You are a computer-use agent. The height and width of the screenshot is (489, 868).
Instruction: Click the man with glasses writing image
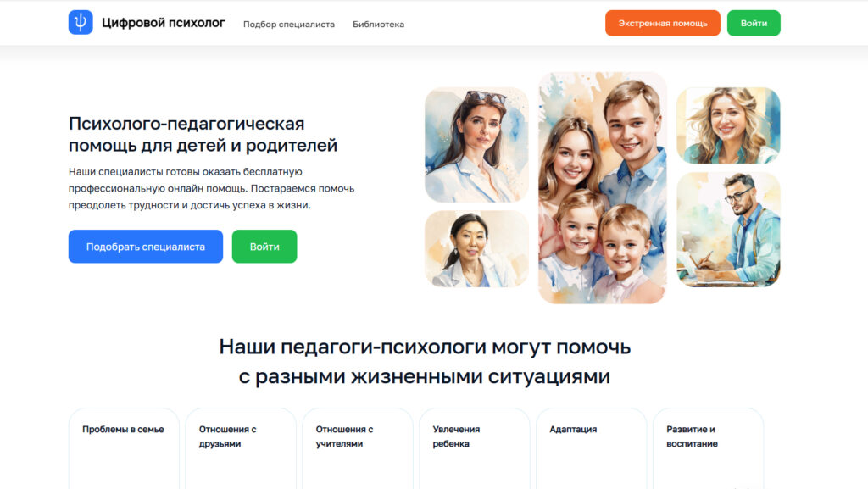tap(728, 230)
